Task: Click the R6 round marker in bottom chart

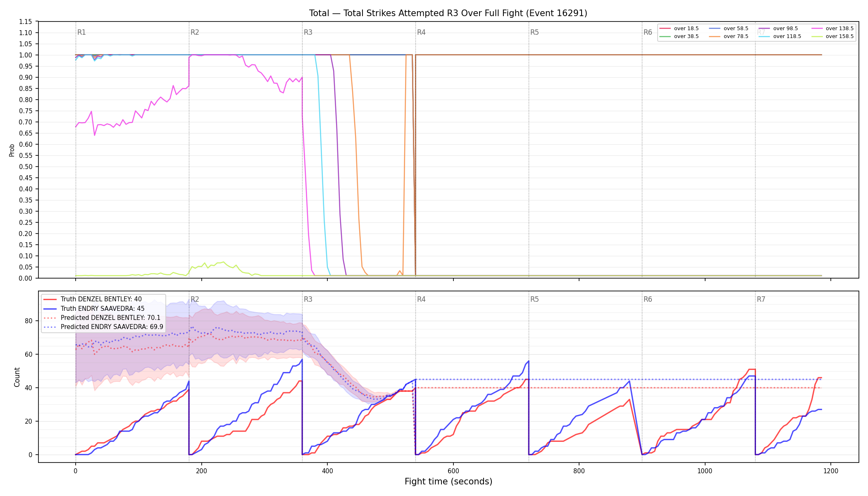Action: [x=648, y=299]
